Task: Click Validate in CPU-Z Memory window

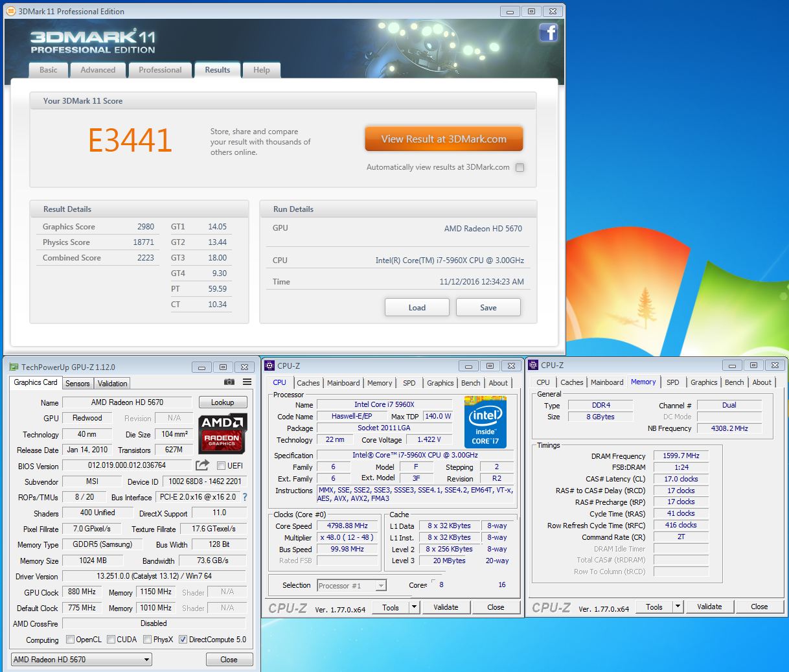Action: click(x=709, y=607)
